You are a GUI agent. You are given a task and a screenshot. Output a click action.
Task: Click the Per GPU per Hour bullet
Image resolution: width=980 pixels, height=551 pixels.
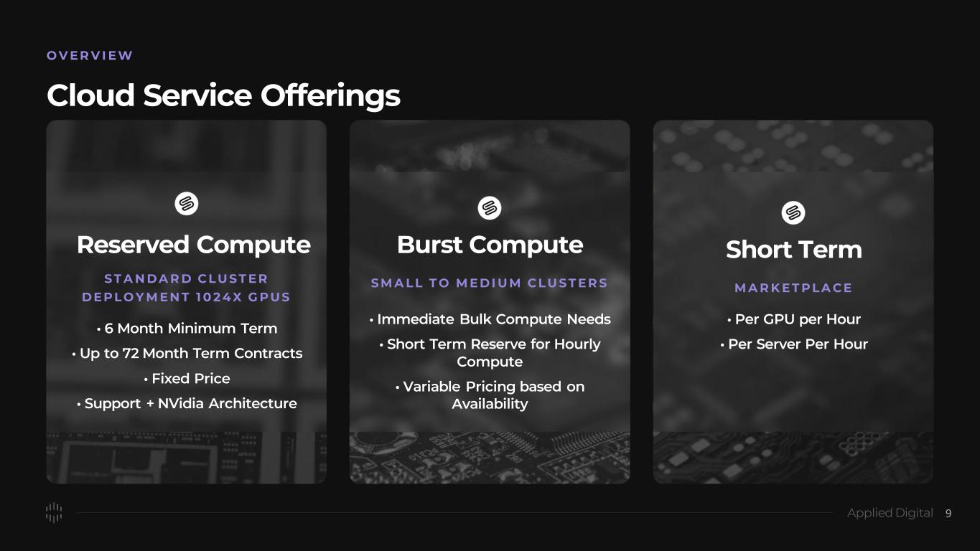pos(793,319)
